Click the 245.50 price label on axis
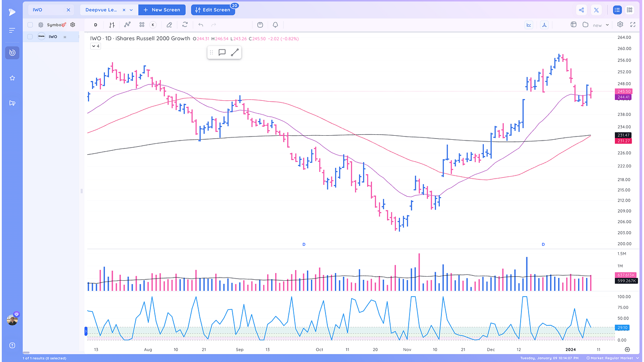 [x=623, y=91]
